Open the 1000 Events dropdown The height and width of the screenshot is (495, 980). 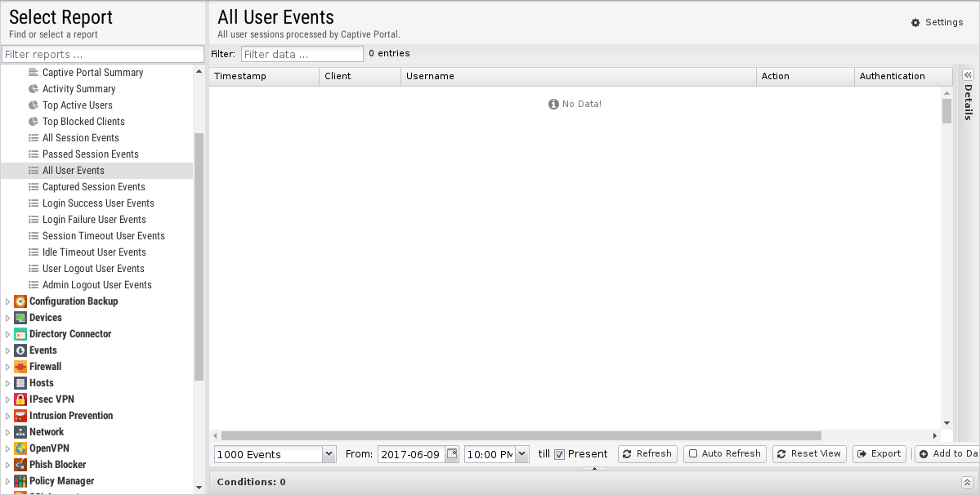pos(329,454)
